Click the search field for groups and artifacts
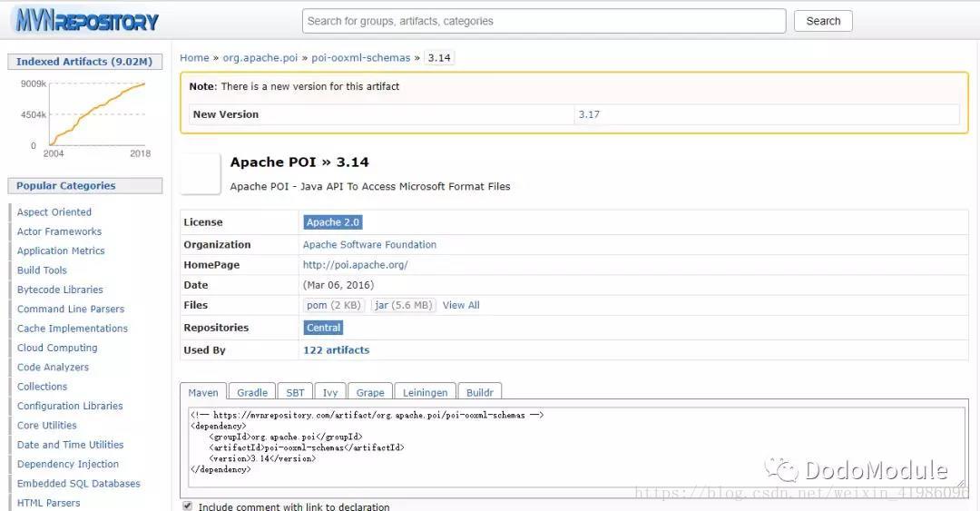 tap(544, 21)
